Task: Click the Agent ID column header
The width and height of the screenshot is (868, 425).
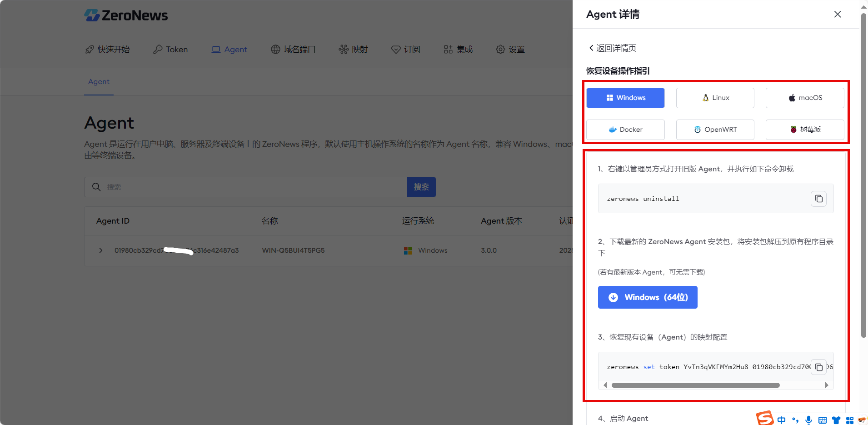Action: pyautogui.click(x=113, y=221)
